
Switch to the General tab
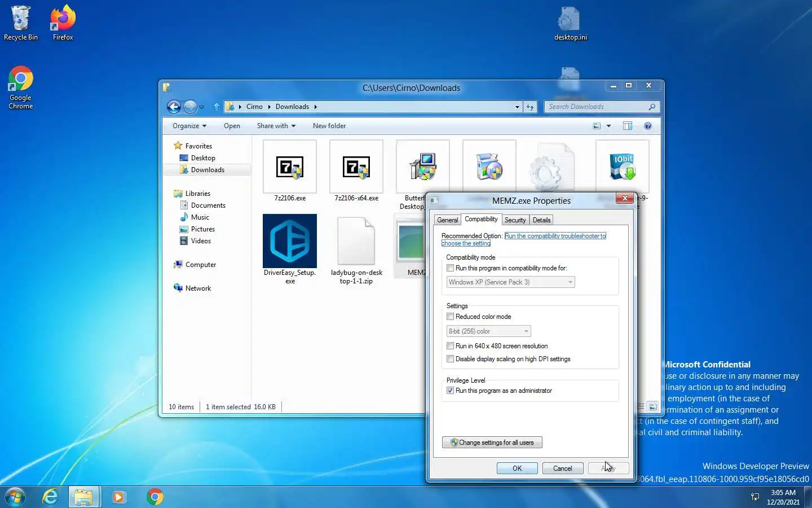pos(447,220)
